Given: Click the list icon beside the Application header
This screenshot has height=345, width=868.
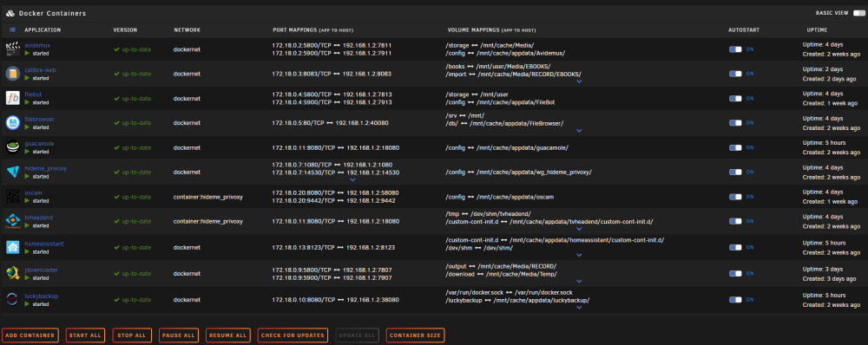Looking at the screenshot, I should [13, 29].
